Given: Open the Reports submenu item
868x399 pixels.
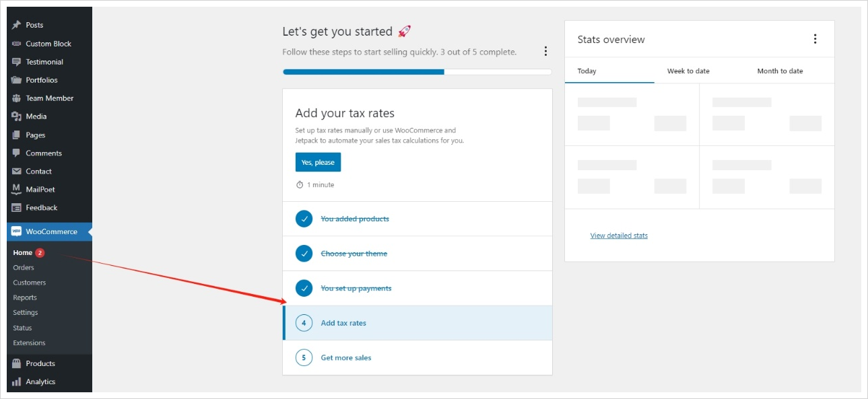Looking at the screenshot, I should [25, 297].
